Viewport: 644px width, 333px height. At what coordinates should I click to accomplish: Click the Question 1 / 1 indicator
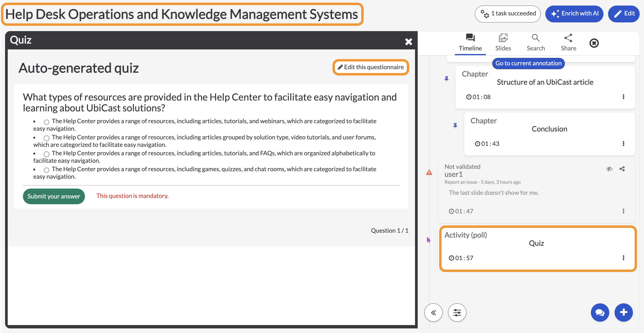coord(389,230)
